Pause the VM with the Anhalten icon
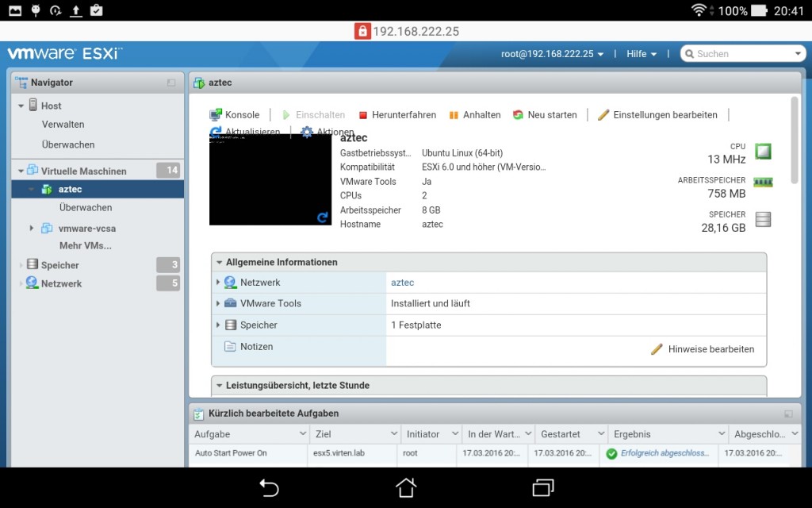 click(x=454, y=114)
